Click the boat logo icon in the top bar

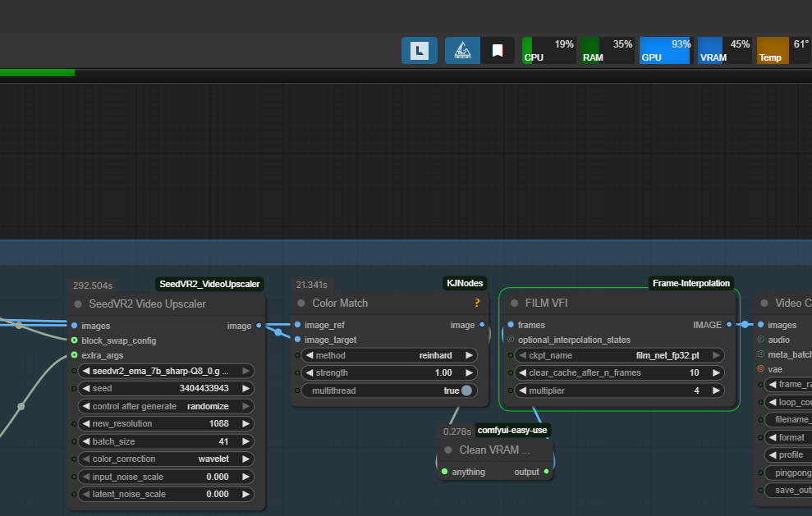point(462,51)
